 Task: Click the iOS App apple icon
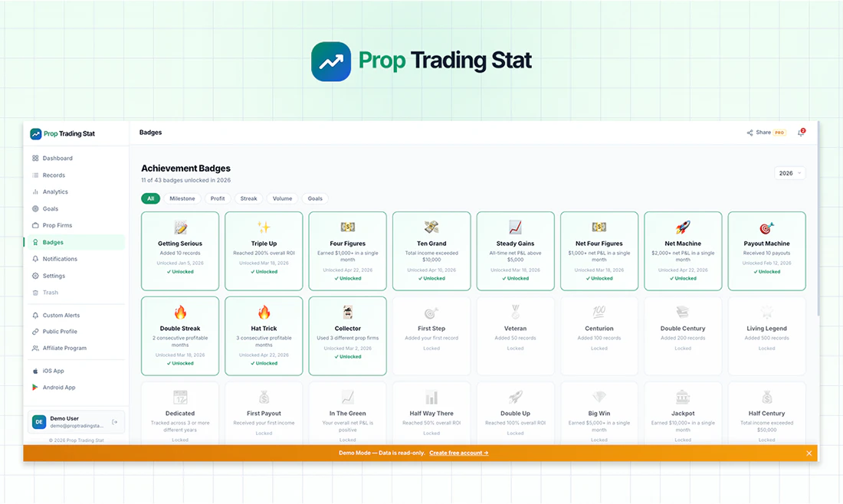tap(35, 371)
